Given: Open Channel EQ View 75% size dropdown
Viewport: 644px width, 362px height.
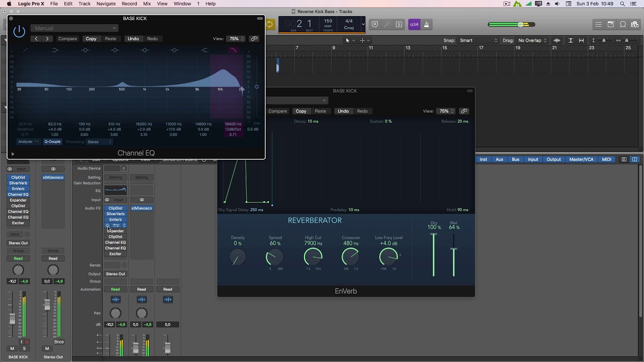Looking at the screenshot, I should (x=236, y=39).
